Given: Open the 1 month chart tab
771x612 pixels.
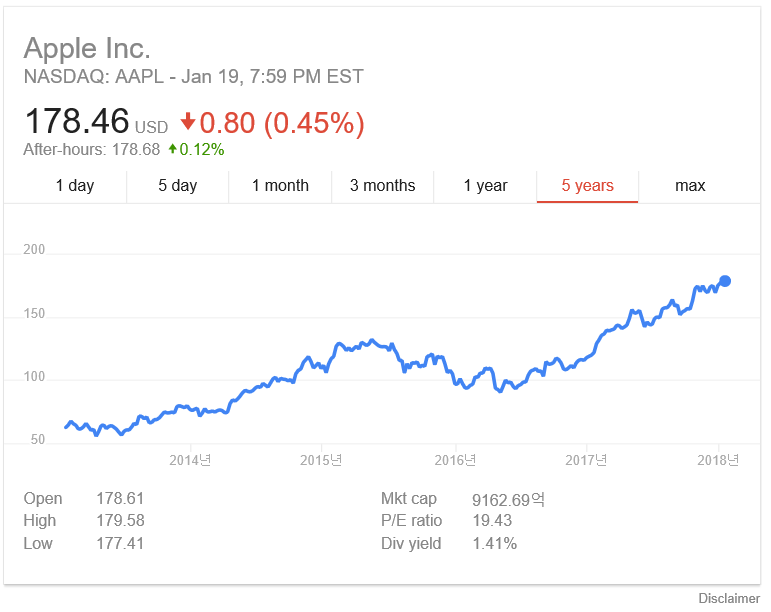Looking at the screenshot, I should [x=280, y=186].
